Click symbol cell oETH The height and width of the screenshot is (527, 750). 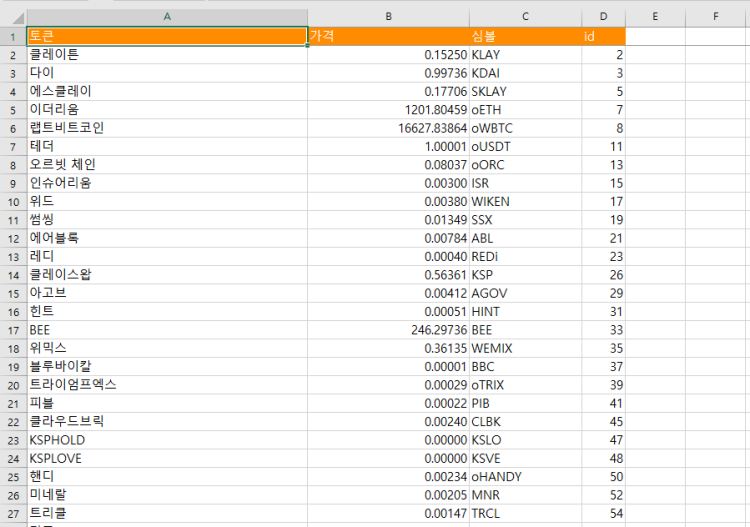pos(525,110)
